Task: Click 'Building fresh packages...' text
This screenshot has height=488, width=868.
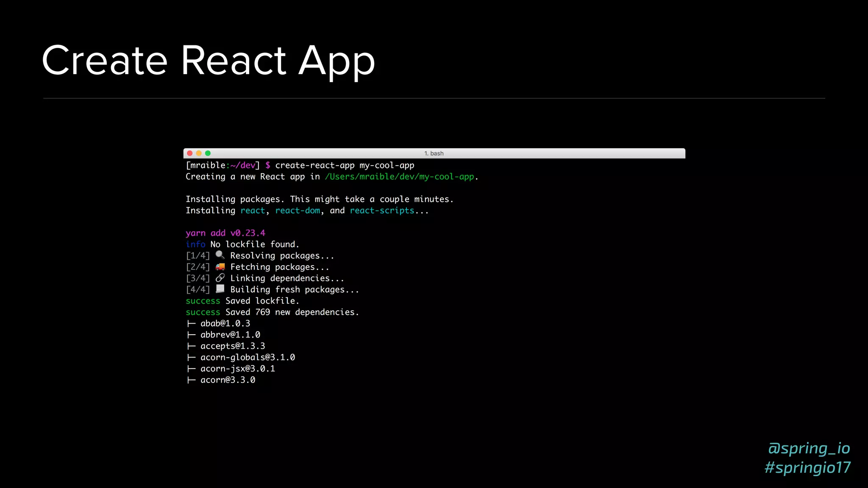Action: [295, 289]
